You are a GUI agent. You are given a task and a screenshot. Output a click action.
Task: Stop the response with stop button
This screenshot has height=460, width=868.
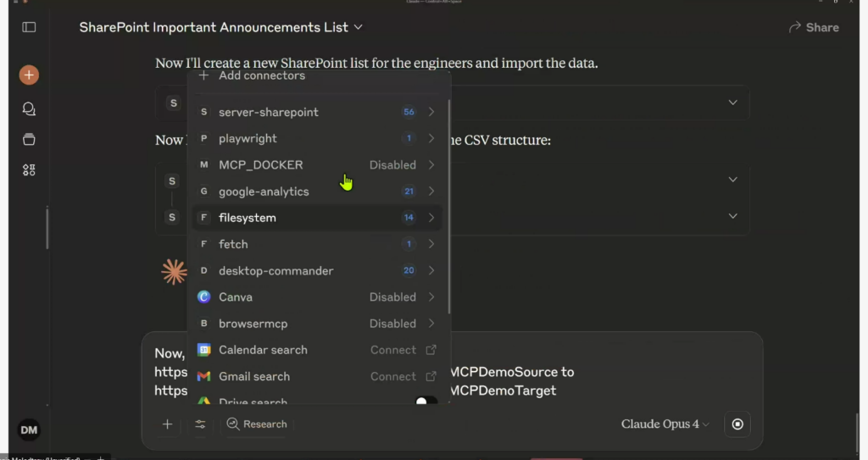(737, 424)
